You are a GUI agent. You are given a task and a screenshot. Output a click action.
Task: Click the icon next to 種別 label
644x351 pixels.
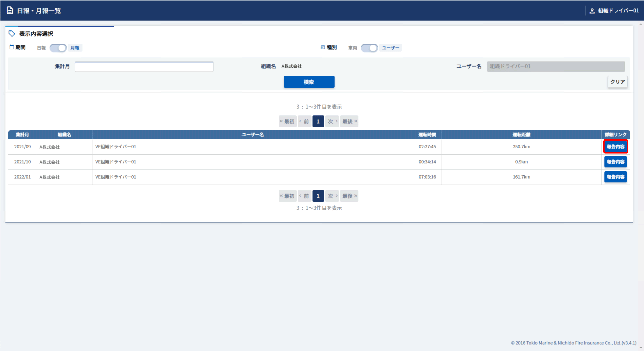[x=323, y=47]
